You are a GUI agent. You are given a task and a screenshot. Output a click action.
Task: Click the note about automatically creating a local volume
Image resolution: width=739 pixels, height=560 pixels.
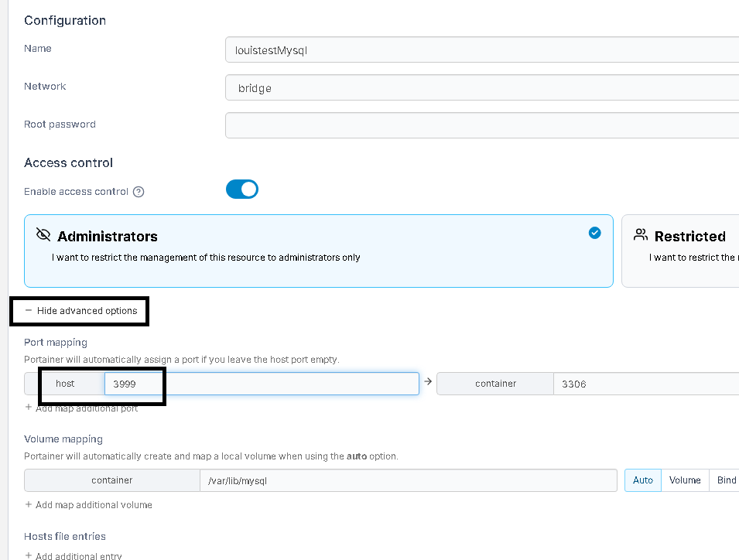tap(211, 456)
